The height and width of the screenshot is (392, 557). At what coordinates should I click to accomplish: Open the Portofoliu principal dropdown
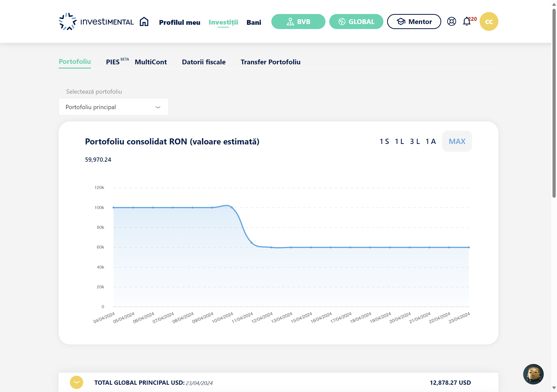click(114, 107)
